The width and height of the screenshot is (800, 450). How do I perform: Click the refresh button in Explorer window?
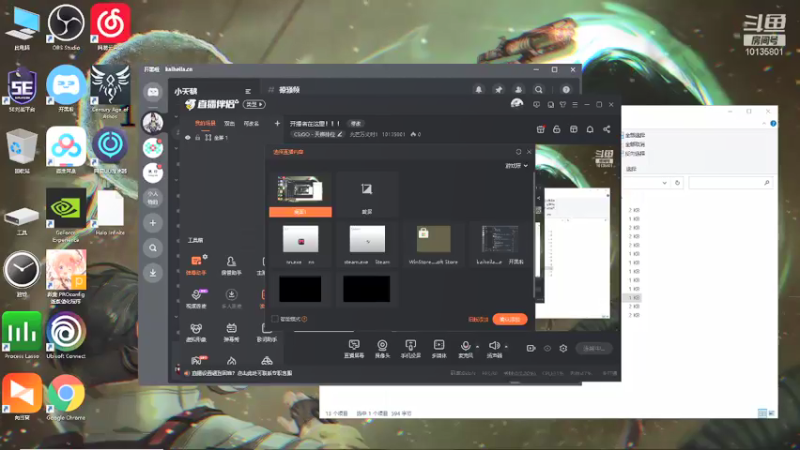(x=678, y=183)
